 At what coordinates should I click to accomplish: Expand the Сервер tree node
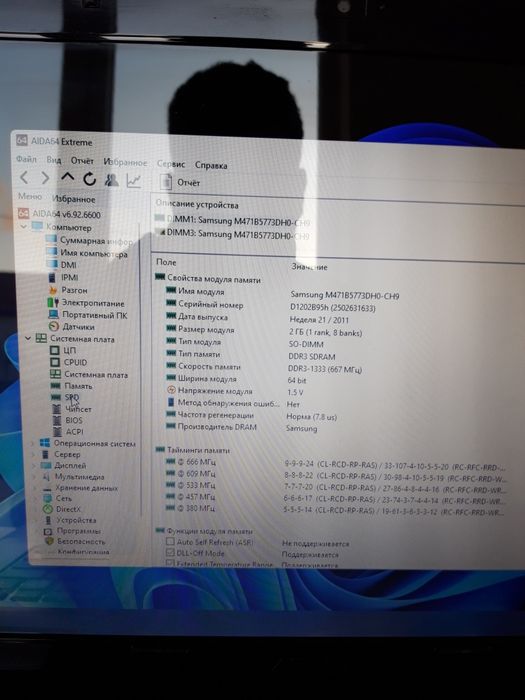[33, 454]
